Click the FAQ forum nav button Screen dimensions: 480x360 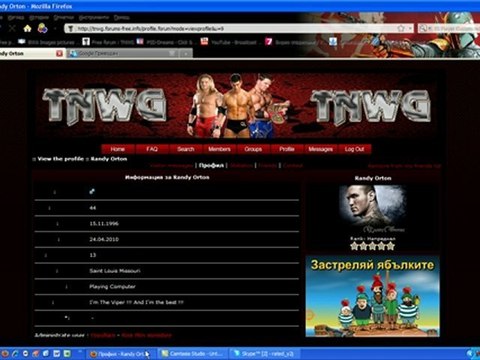[x=152, y=149]
